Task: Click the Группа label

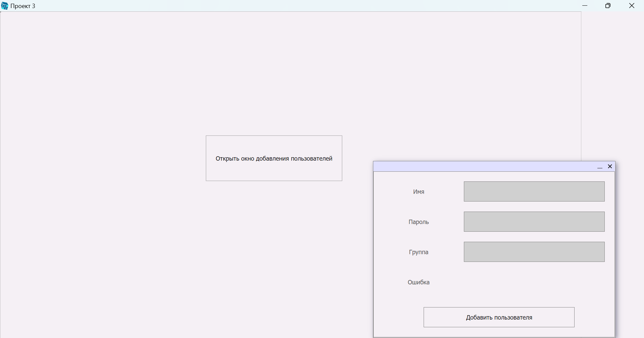Action: [419, 252]
